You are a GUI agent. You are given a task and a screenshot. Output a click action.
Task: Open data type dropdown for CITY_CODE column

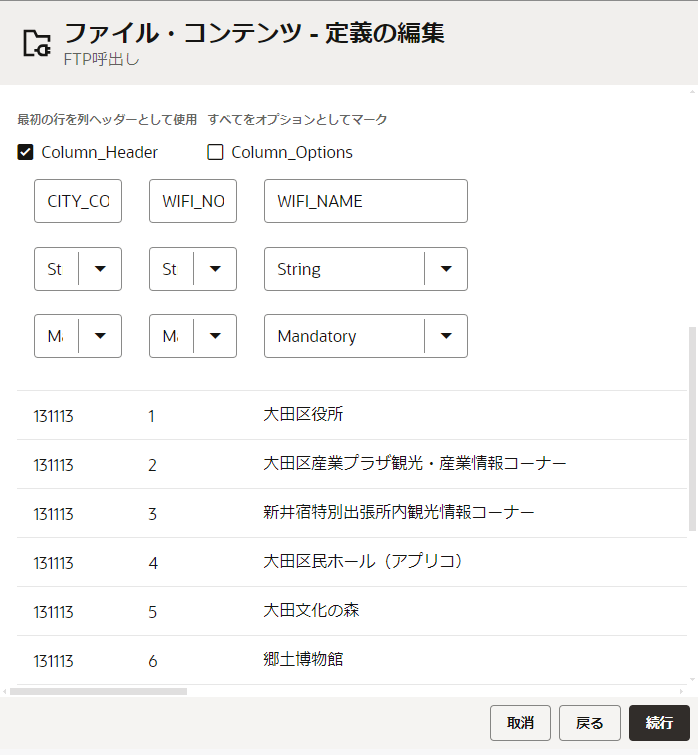[x=100, y=269]
